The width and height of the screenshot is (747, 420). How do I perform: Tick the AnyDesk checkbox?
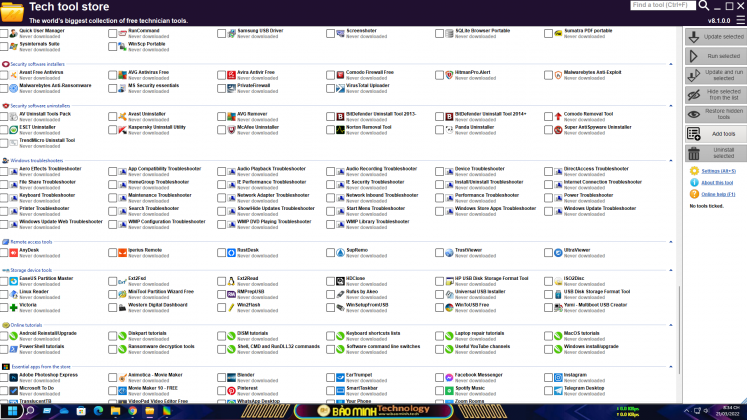[x=4, y=253]
